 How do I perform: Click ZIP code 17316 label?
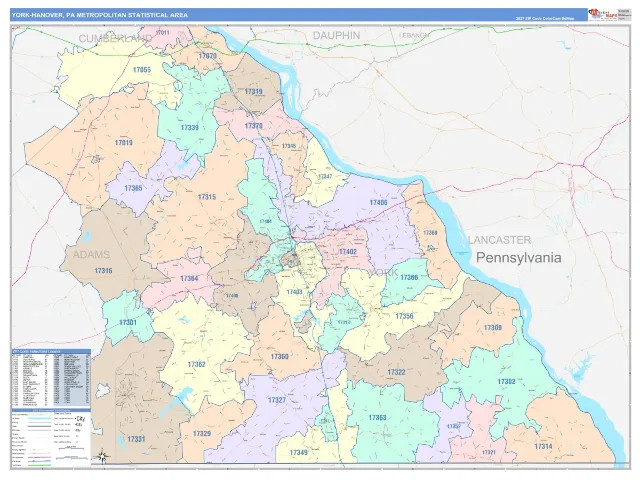click(103, 271)
